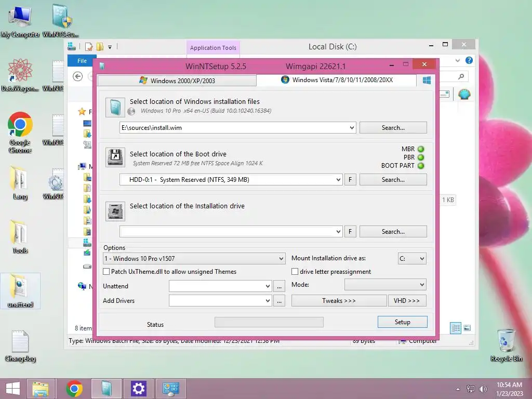Screen dimensions: 532x399
Task: Switch to Windows Vista/7/8/10/11/2008/20XX tab
Action: 337,79
